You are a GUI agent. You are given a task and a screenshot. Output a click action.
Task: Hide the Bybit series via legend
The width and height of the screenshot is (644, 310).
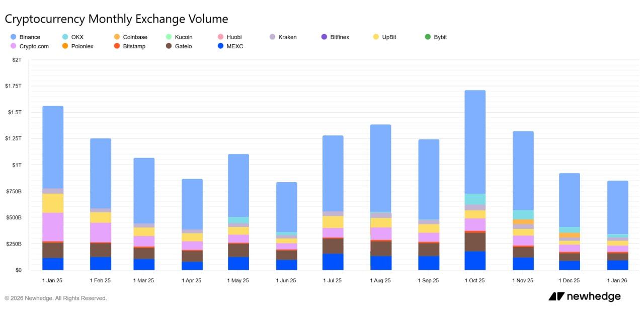click(x=440, y=37)
